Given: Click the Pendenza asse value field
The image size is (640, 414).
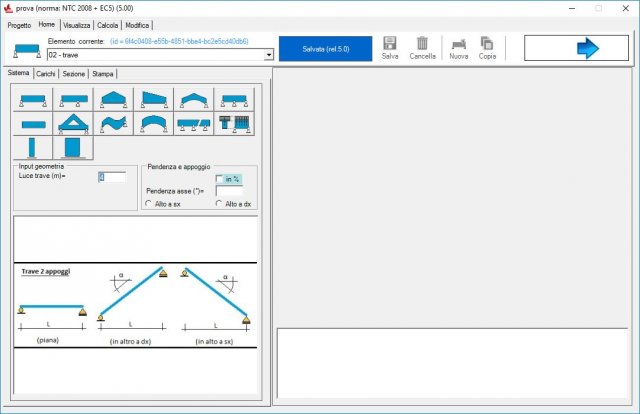Looking at the screenshot, I should point(229,190).
